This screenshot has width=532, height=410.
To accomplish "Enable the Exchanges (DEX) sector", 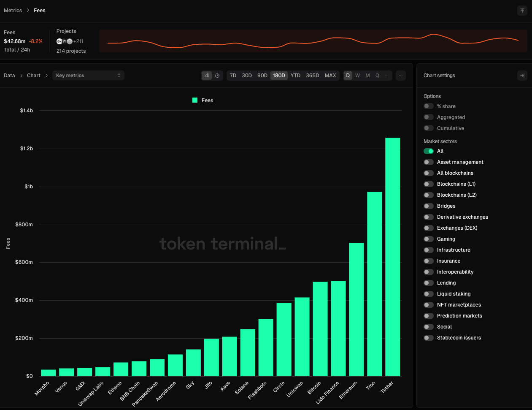I will [429, 228].
